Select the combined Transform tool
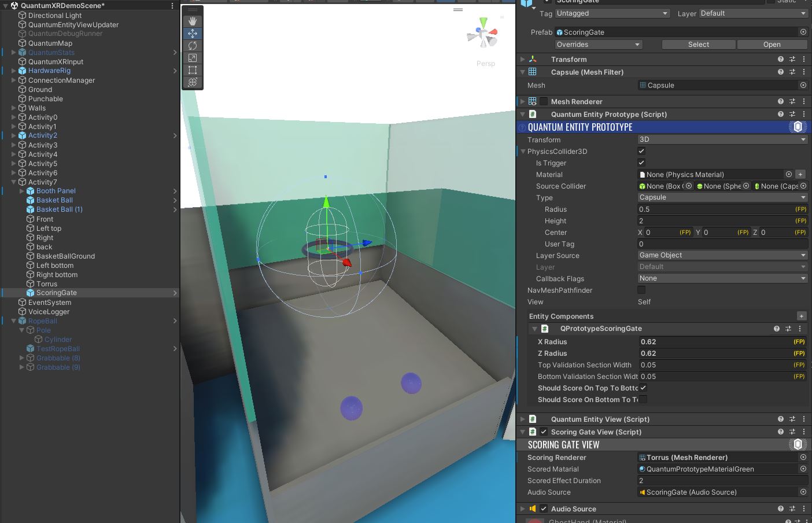The image size is (812, 523). coord(193,82)
